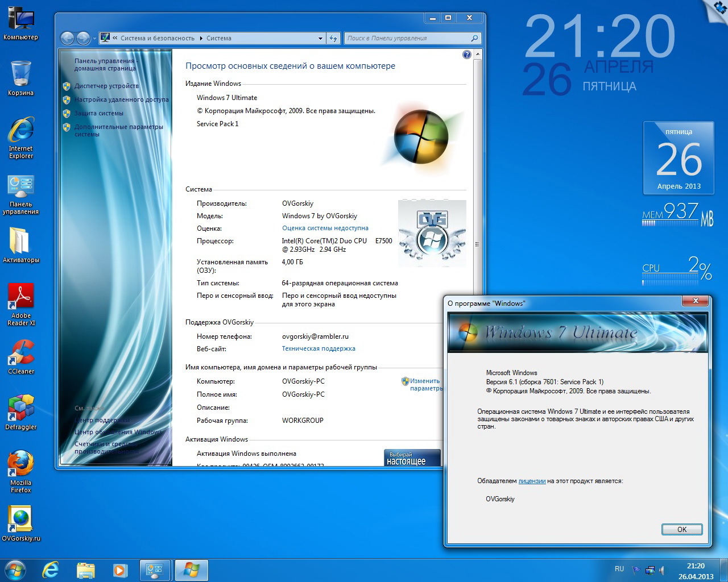Click the Выбирай настоящее genuine badge

pos(412,458)
